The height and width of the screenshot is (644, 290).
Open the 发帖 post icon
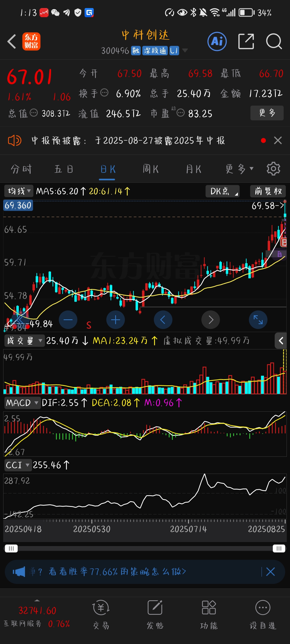tap(155, 615)
